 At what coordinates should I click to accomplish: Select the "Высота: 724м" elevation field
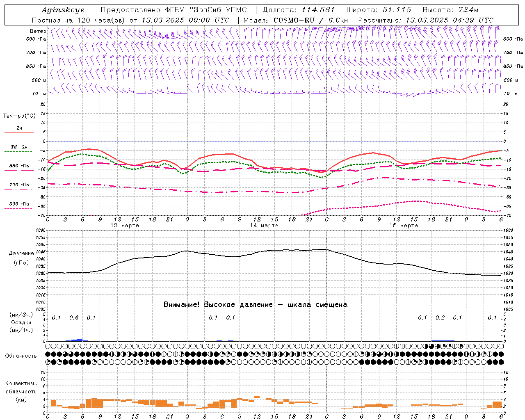[x=450, y=10]
